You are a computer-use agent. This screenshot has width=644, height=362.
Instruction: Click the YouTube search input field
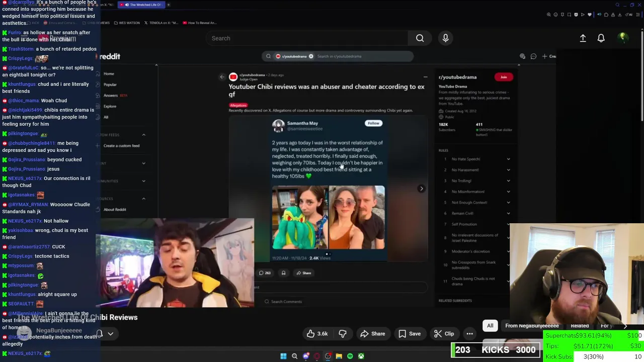(307, 38)
